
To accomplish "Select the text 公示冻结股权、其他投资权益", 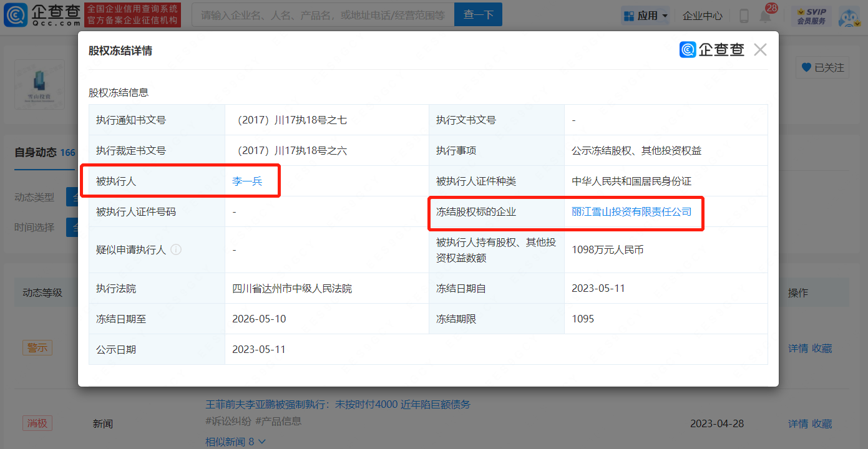I will (x=636, y=151).
